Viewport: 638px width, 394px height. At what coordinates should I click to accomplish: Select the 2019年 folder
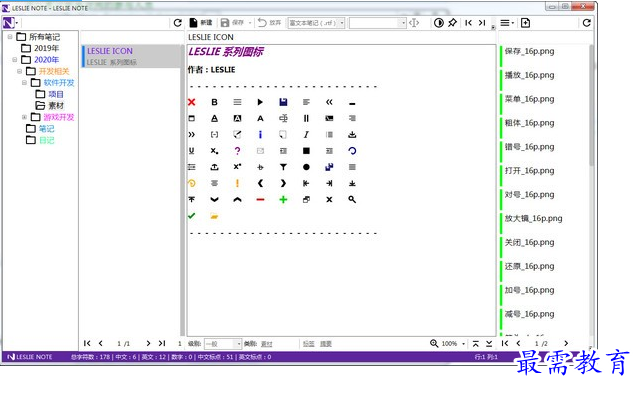(x=46, y=48)
